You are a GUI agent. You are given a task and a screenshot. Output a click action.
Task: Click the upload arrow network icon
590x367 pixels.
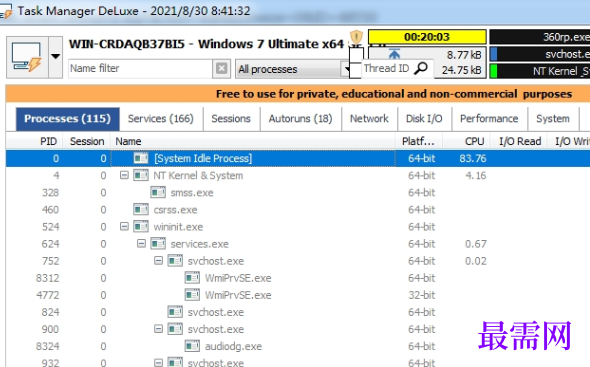(x=394, y=54)
